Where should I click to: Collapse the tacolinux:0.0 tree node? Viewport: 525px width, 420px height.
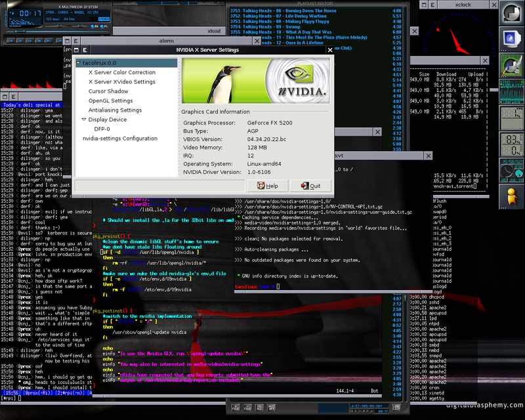click(79, 62)
